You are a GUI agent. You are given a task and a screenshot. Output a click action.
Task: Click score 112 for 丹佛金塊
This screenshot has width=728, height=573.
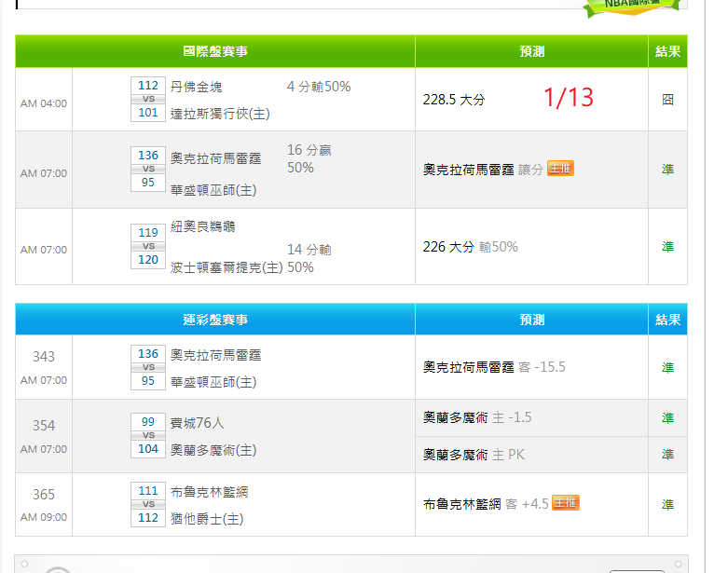pos(148,86)
